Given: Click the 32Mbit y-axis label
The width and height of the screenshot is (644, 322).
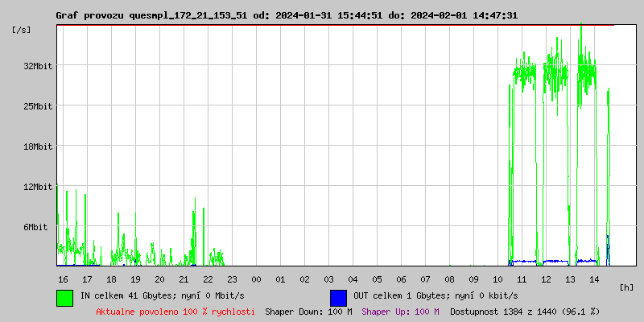Looking at the screenshot, I should click(x=38, y=66).
